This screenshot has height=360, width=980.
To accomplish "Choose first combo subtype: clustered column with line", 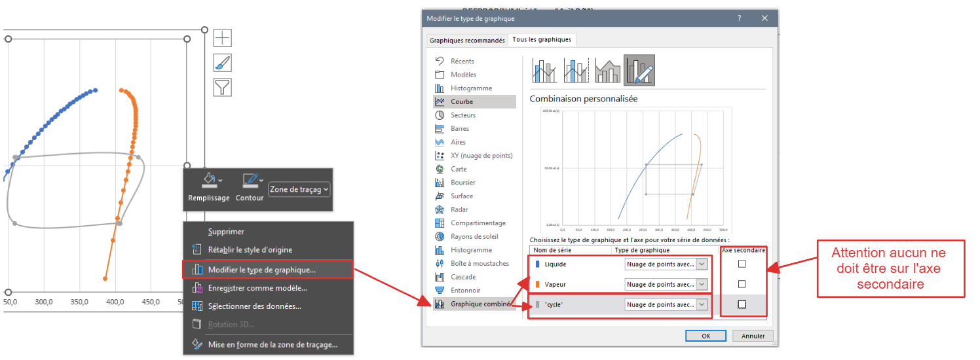I will click(x=544, y=70).
